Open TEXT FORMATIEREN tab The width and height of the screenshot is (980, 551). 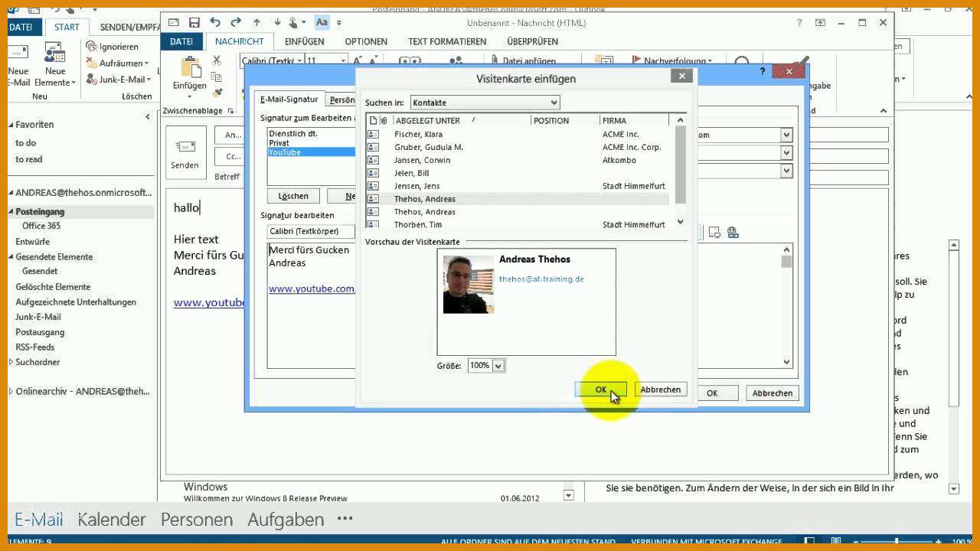pyautogui.click(x=447, y=41)
